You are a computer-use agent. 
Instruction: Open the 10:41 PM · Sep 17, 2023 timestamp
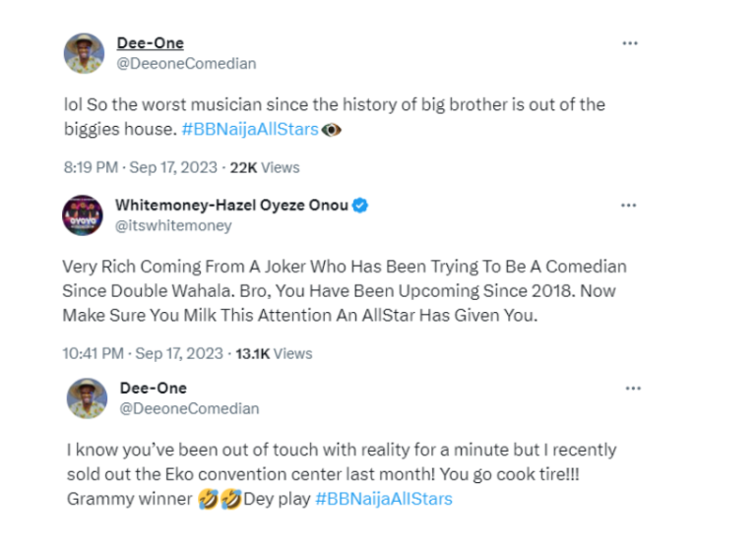click(142, 353)
